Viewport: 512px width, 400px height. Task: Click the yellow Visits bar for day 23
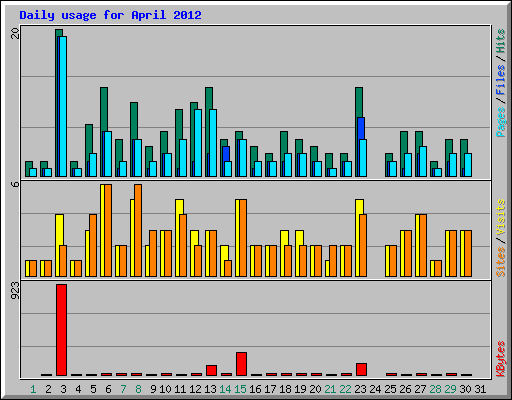(x=359, y=207)
